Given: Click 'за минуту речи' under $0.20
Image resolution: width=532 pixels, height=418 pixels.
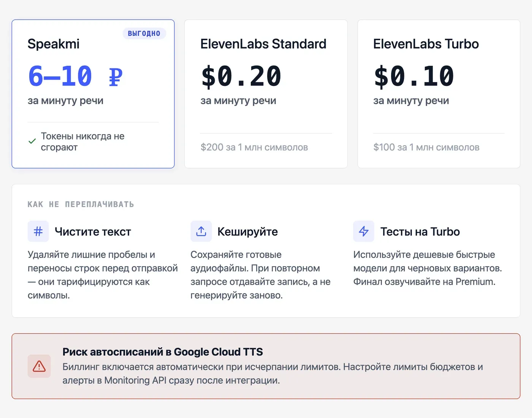Looking at the screenshot, I should pos(238,101).
